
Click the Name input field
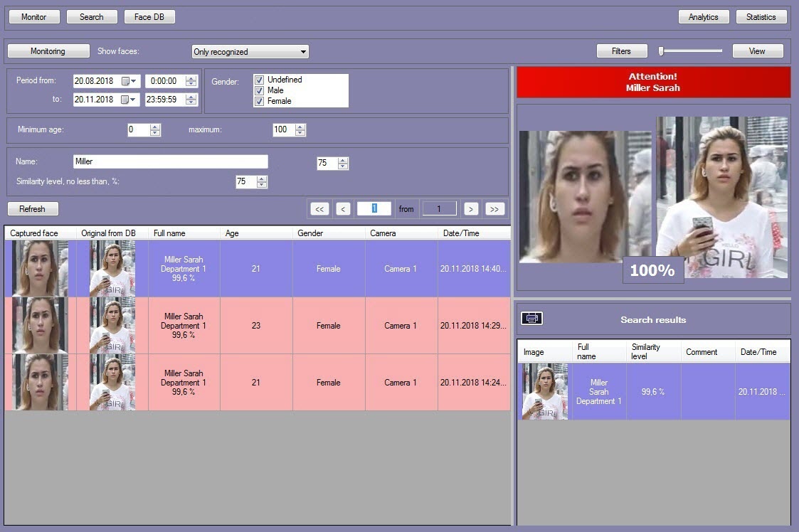tap(170, 161)
